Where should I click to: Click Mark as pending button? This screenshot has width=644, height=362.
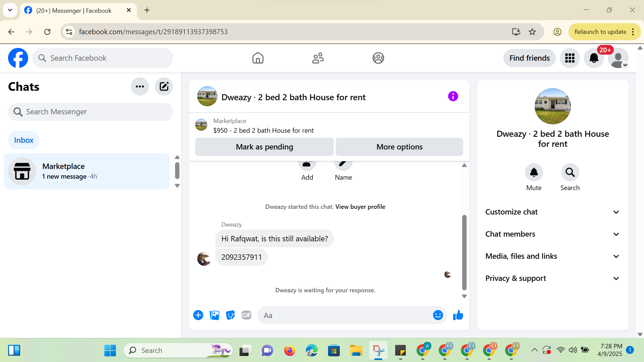tap(264, 147)
